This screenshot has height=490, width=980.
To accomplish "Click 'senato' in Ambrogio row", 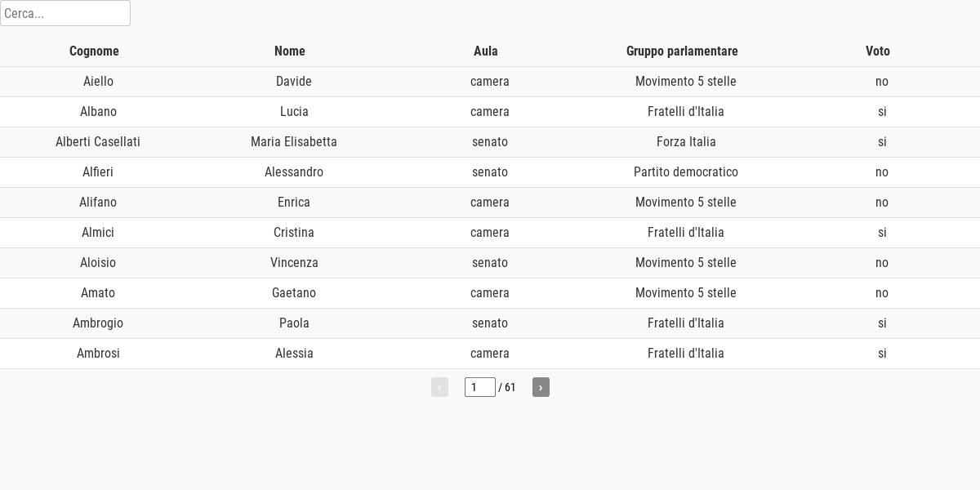I will point(490,323).
